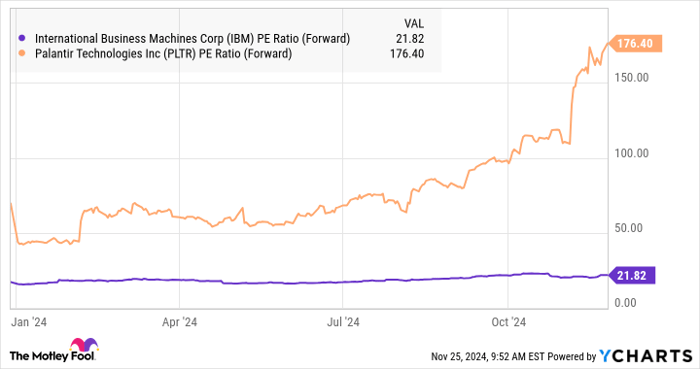Click the 0.00 y-axis label

pyautogui.click(x=625, y=303)
